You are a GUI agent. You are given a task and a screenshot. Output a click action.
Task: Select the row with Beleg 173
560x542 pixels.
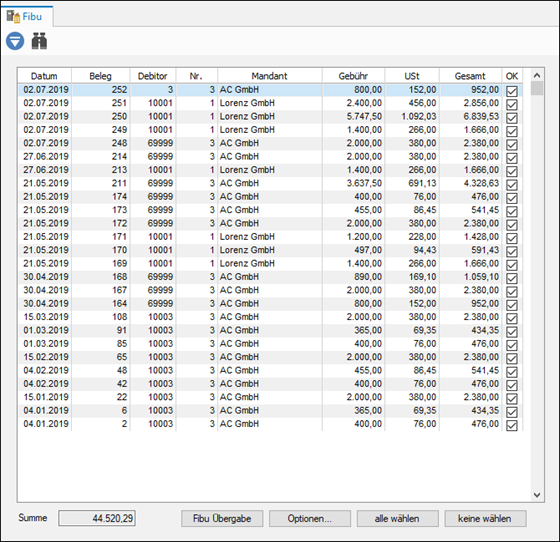(270, 210)
